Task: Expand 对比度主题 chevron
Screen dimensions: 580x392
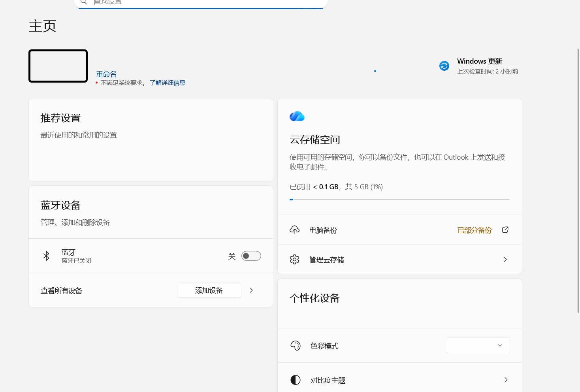Action: click(x=506, y=380)
